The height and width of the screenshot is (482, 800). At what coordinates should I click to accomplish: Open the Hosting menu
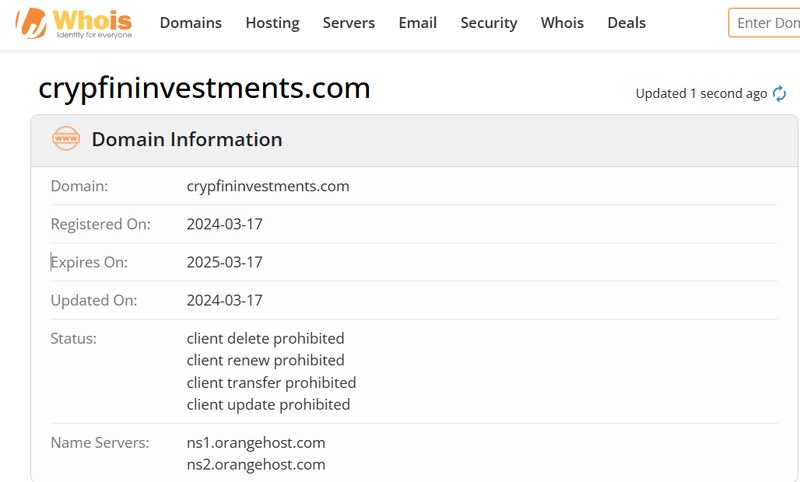click(x=272, y=23)
